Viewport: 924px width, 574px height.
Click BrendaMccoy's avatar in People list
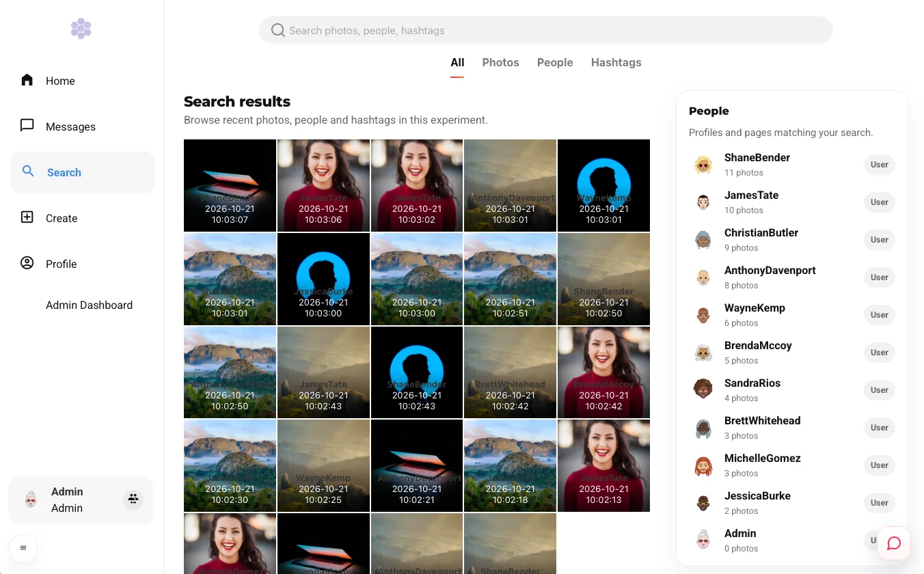coord(703,353)
